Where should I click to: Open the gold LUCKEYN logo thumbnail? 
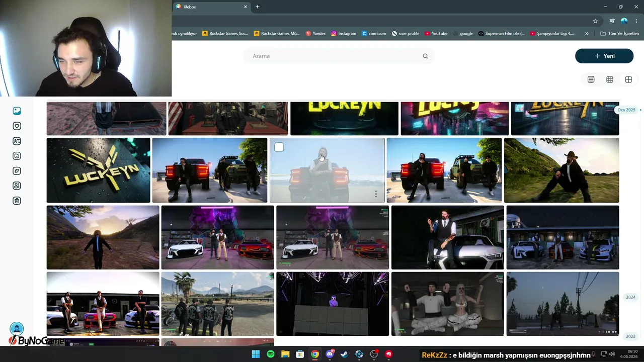pyautogui.click(x=98, y=170)
